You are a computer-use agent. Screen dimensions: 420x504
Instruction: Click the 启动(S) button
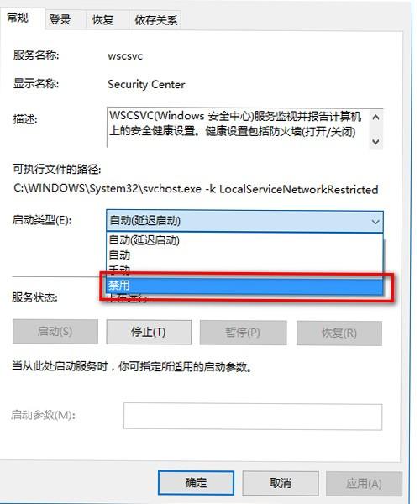(x=55, y=332)
